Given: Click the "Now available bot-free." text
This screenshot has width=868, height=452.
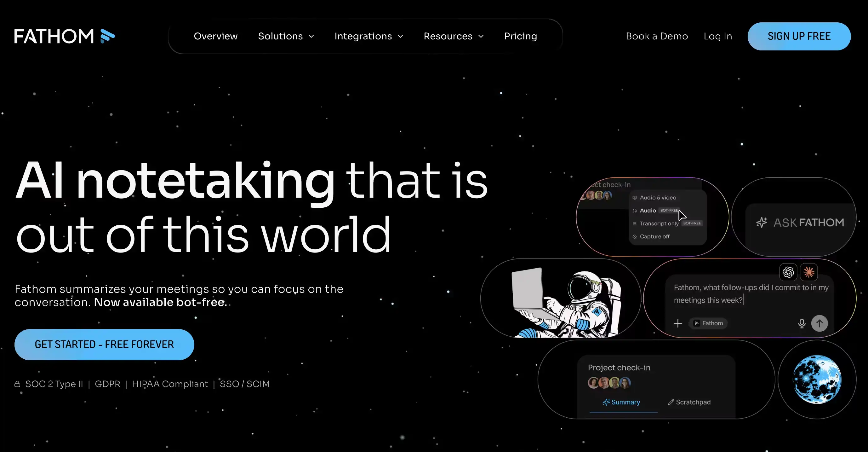Looking at the screenshot, I should click(x=160, y=302).
